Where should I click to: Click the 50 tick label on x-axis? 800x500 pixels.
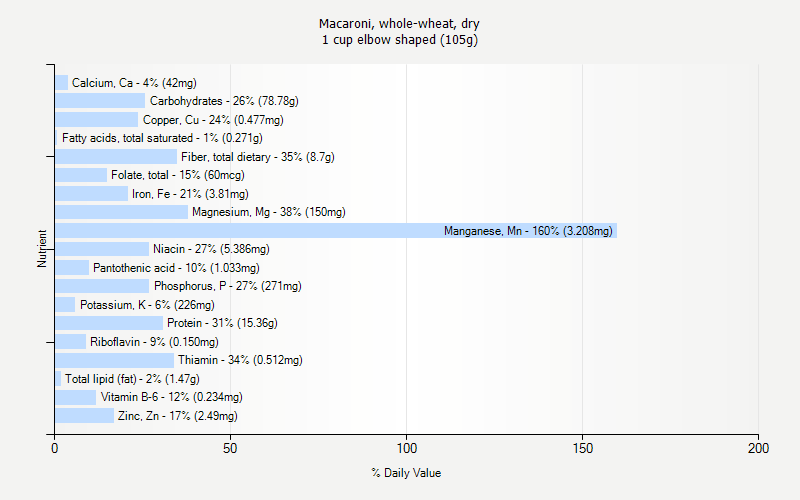pyautogui.click(x=230, y=448)
